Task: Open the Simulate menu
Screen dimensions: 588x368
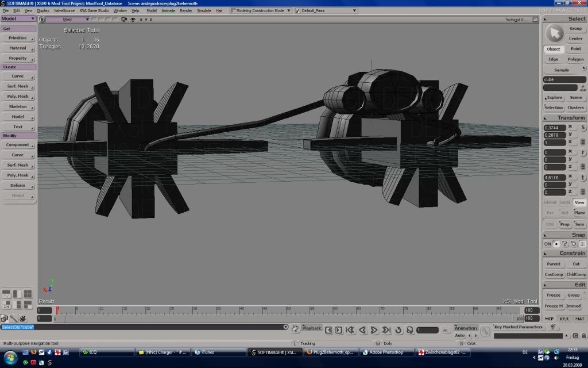Action: pos(204,10)
